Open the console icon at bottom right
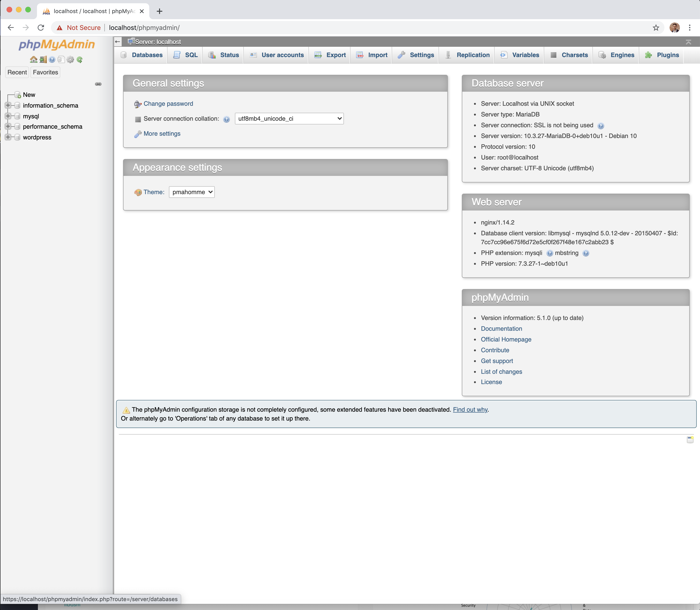The height and width of the screenshot is (610, 700). tap(690, 439)
